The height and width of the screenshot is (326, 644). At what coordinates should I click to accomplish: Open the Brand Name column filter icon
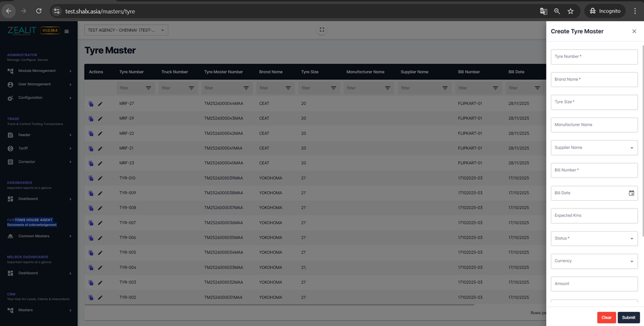(288, 88)
